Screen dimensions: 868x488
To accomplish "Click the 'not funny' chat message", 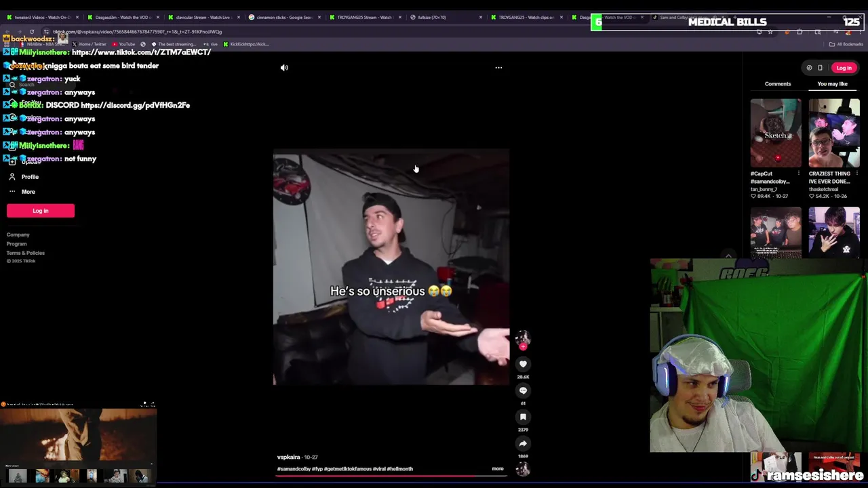I will coord(81,159).
